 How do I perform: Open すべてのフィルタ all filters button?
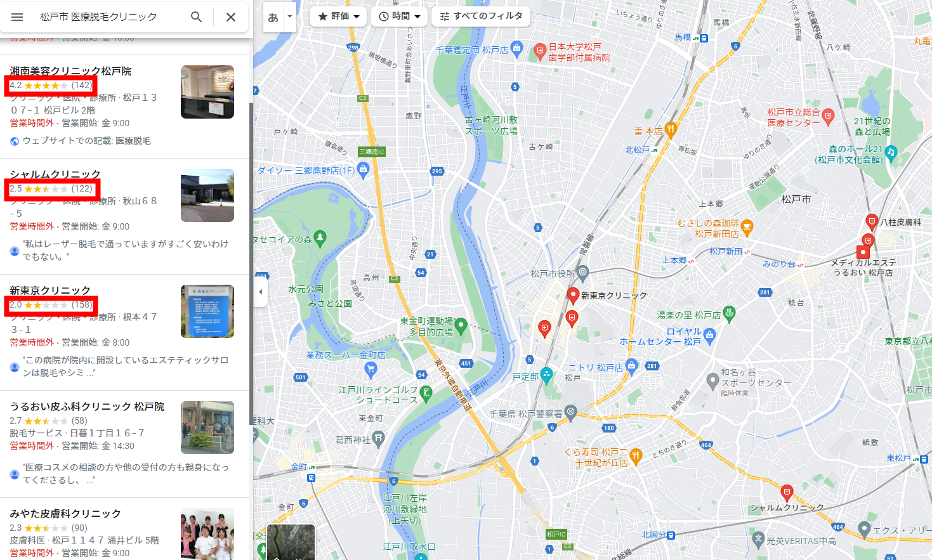(481, 16)
